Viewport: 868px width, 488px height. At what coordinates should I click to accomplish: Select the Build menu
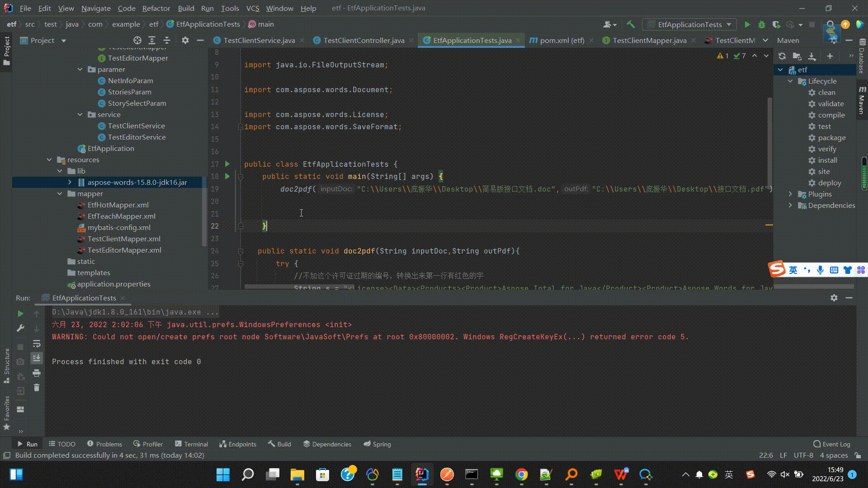click(186, 8)
